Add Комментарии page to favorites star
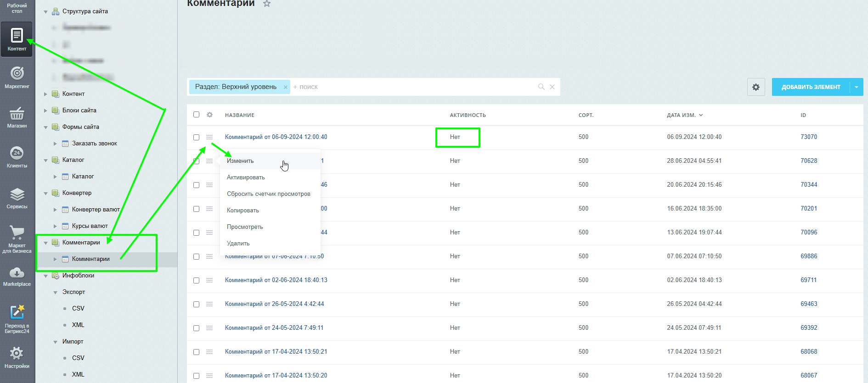 tap(267, 4)
